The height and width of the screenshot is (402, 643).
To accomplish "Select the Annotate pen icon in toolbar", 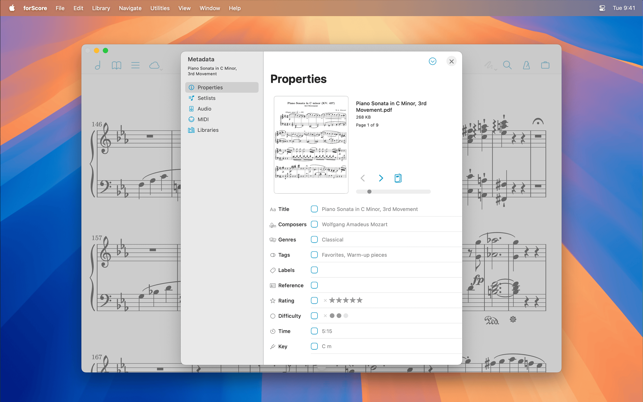I will click(488, 65).
